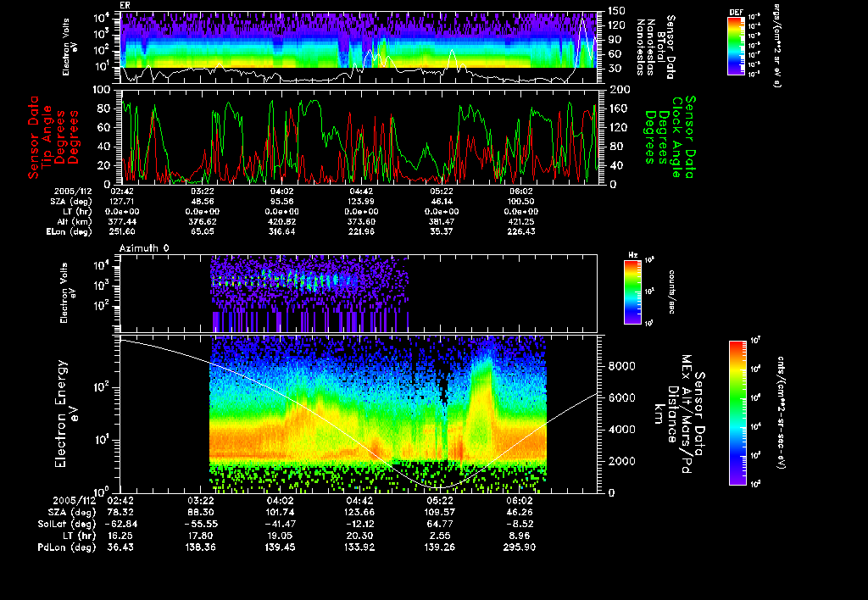Click the '100' tick on the Tip Angle axis
Image resolution: width=868 pixels, height=600 pixels.
coord(103,90)
